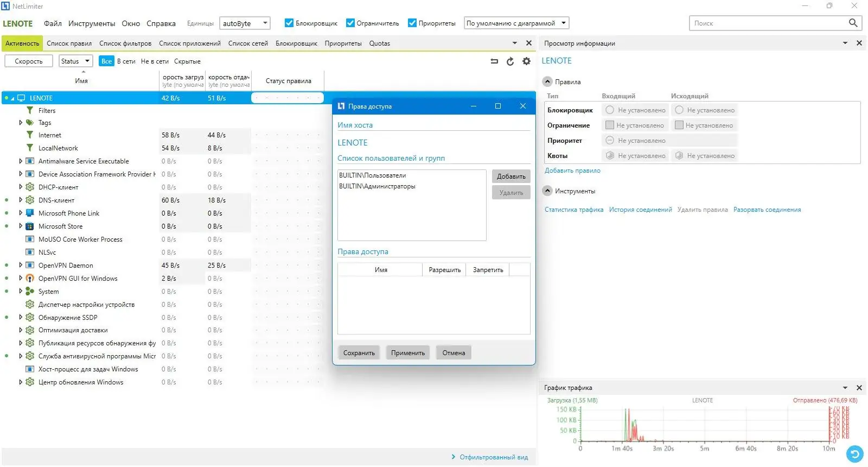Viewport: 868px width, 467px height.
Task: Open the История соединений link
Action: coord(640,210)
